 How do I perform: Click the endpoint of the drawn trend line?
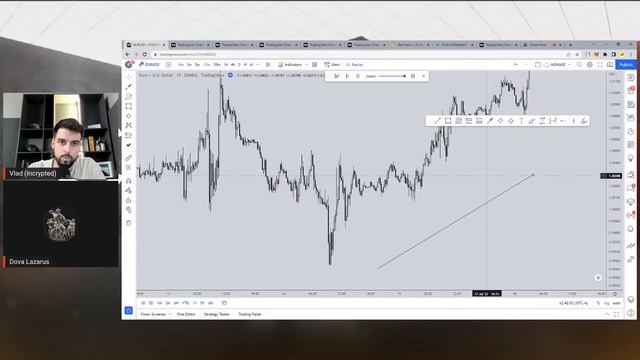pos(533,175)
